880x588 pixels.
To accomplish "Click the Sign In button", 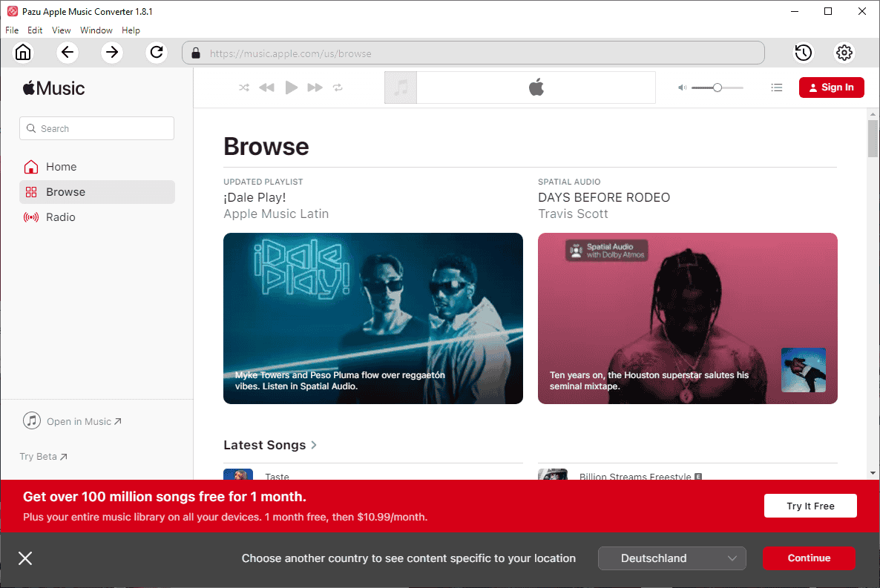I will [831, 87].
